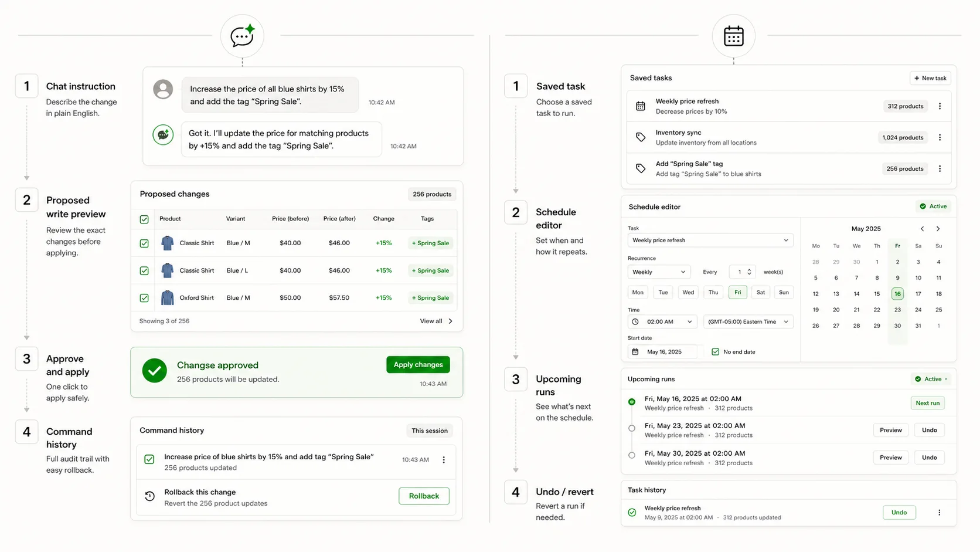980x552 pixels.
Task: Click the 256 products badge in Proposed changes
Action: (x=432, y=194)
